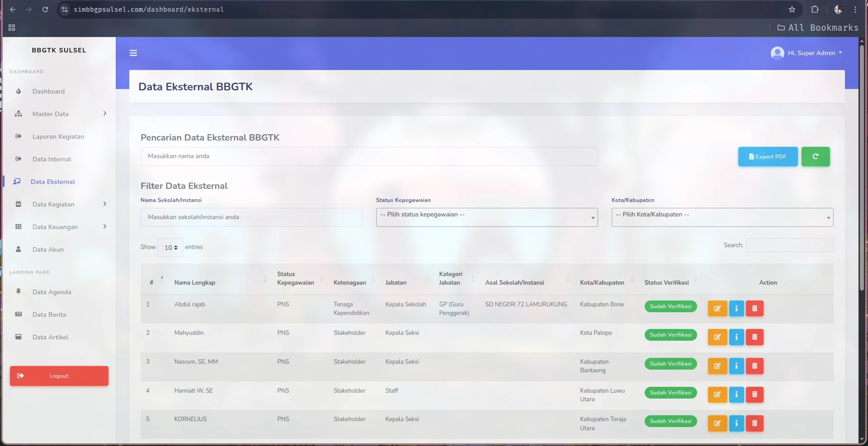Open Laporan Kegiatan via sidebar icon
868x446 pixels.
pos(18,136)
